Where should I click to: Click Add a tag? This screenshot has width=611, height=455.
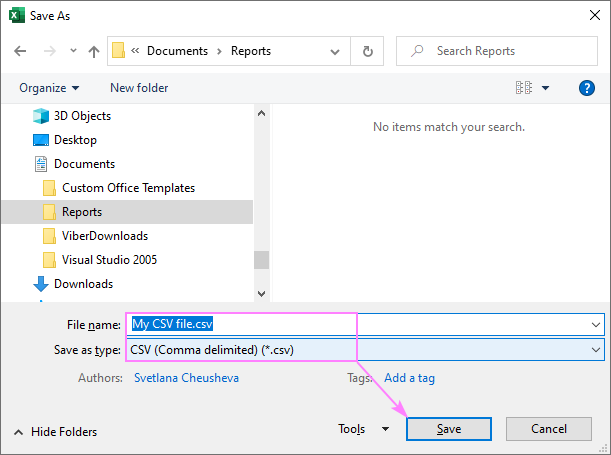click(x=409, y=378)
